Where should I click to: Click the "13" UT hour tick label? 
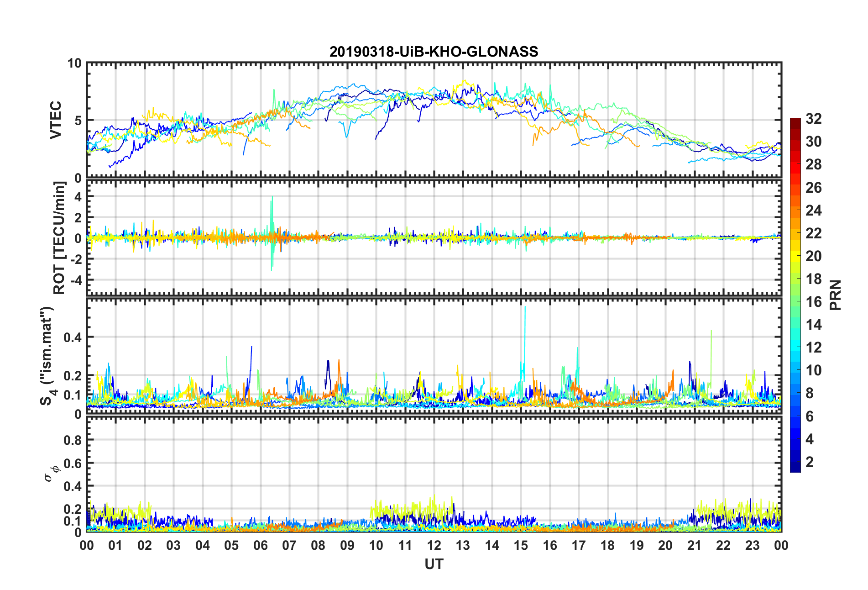tap(463, 545)
